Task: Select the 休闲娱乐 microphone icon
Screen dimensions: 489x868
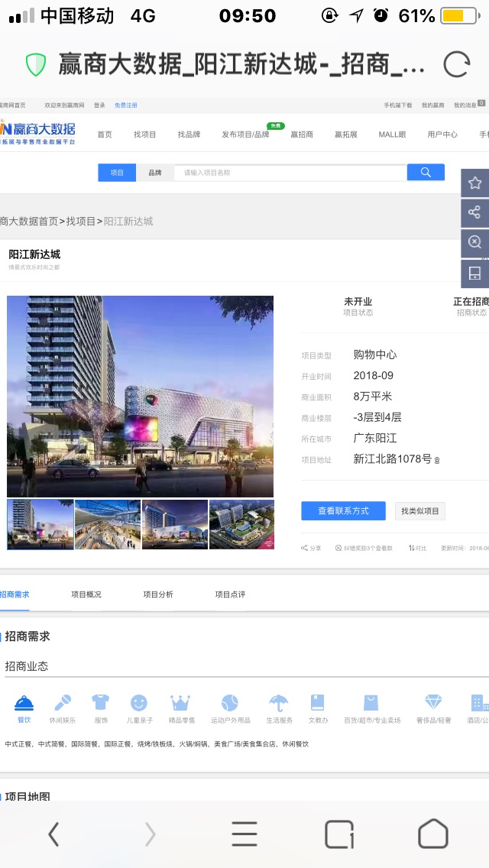Action: tap(63, 703)
